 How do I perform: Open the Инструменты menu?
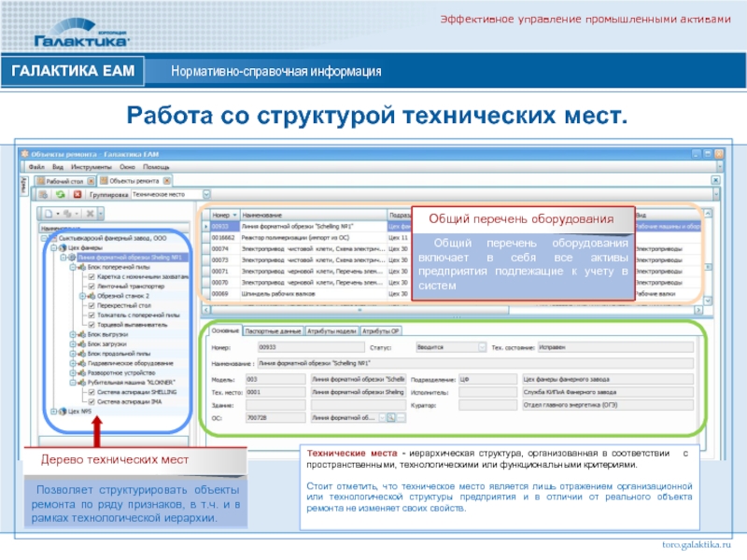91,167
